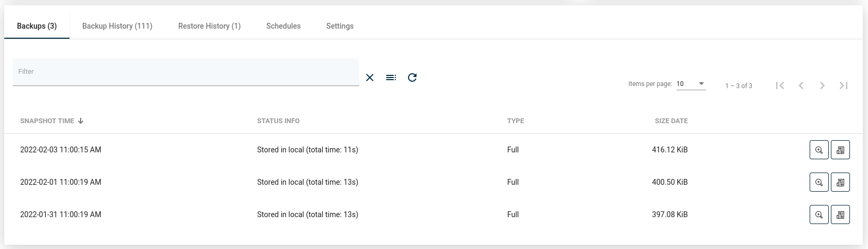Jump to the last page

[x=844, y=85]
